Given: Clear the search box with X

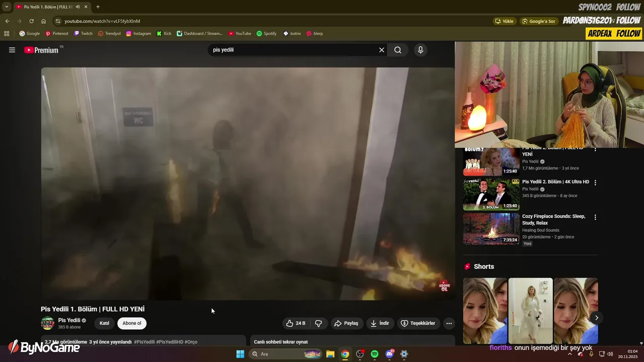Looking at the screenshot, I should (x=381, y=50).
